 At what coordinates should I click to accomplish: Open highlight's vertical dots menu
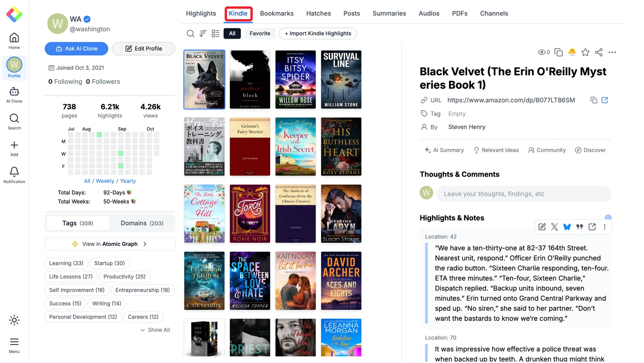(605, 227)
